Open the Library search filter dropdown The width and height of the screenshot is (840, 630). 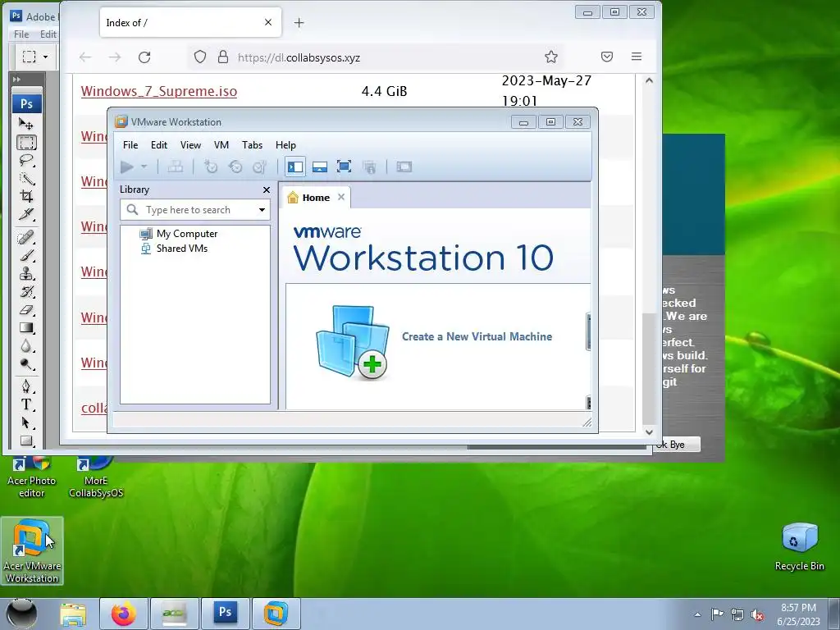[262, 210]
